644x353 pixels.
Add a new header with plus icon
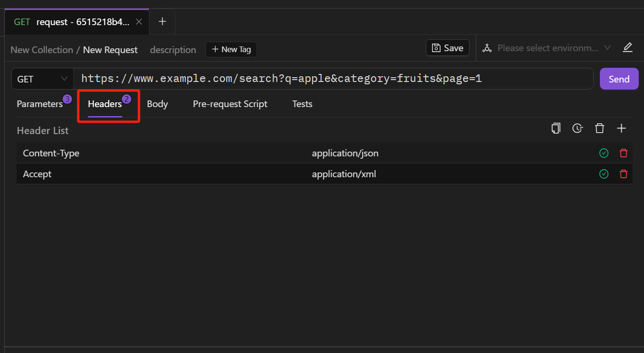pos(621,128)
